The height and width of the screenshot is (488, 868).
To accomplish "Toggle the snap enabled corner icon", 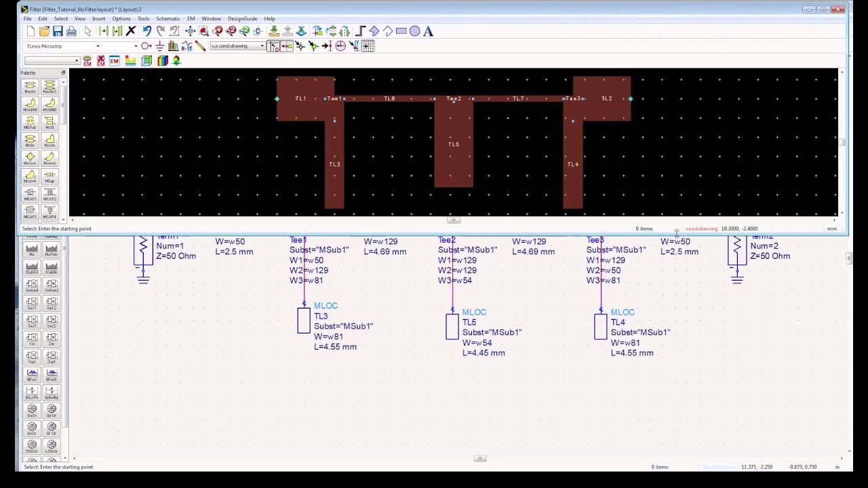I will coord(273,46).
